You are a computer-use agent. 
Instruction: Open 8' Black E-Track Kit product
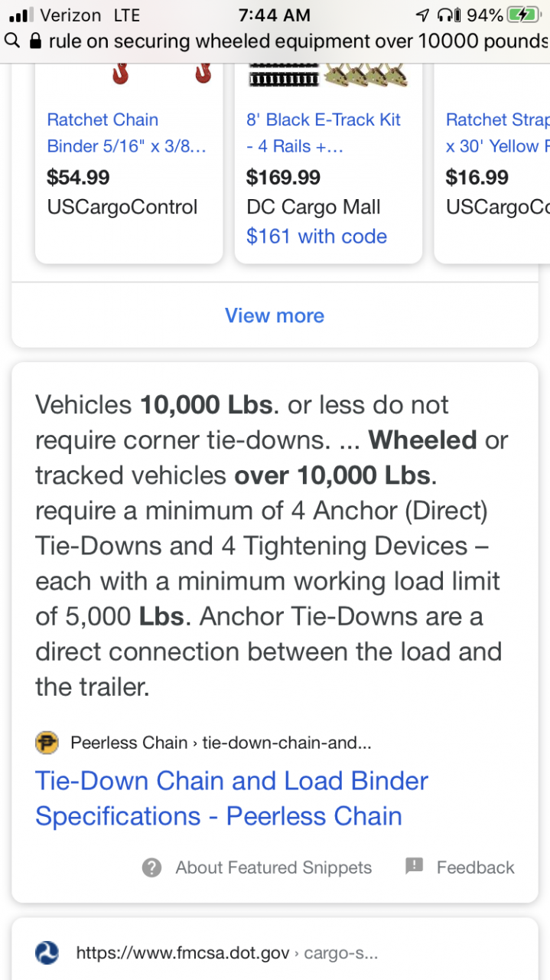coord(323,132)
